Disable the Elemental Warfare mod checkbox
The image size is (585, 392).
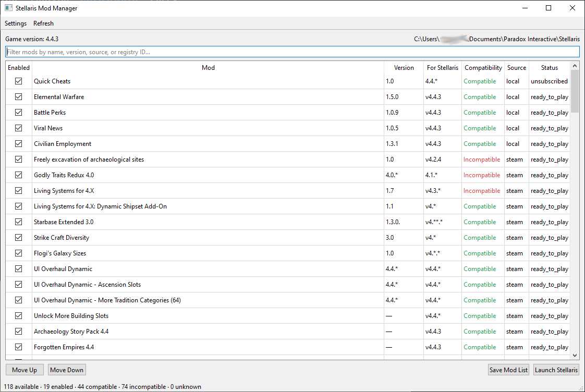pos(18,96)
